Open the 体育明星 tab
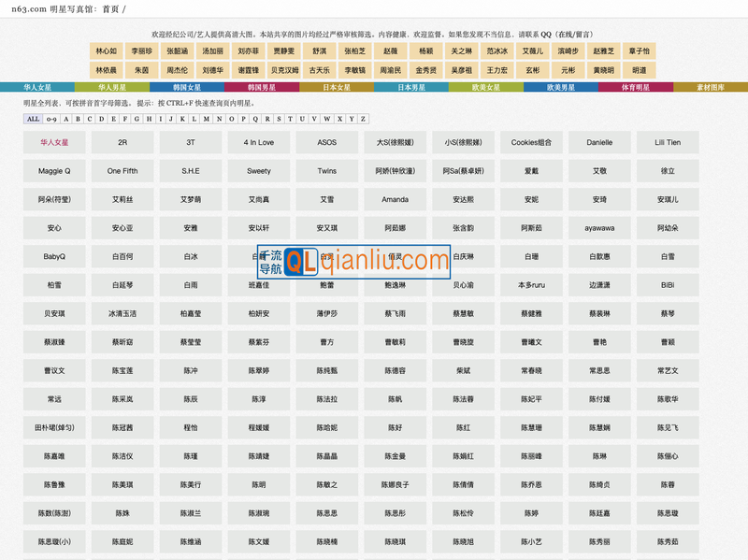The image size is (748, 560). (x=636, y=87)
